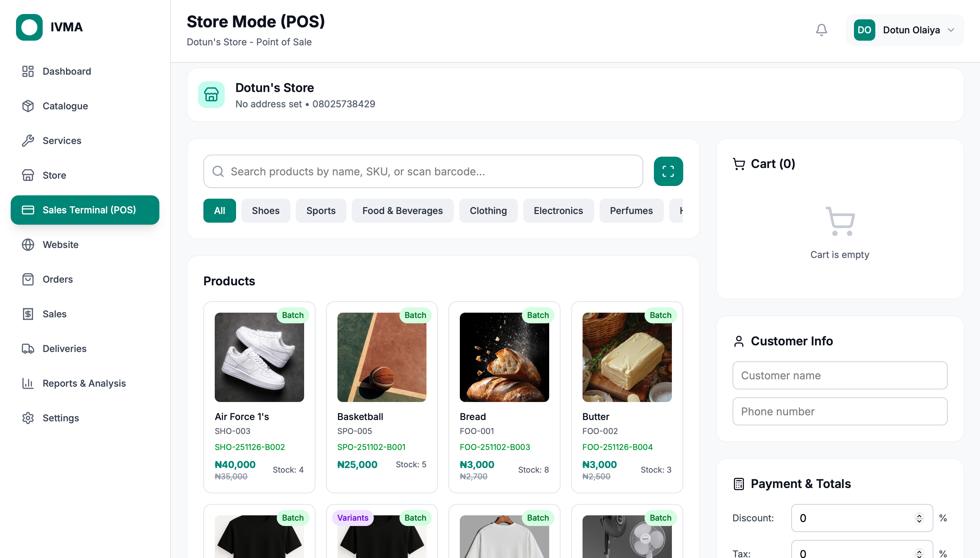Toggle the All category filter
Screen dimensions: 980x558
(x=220, y=210)
